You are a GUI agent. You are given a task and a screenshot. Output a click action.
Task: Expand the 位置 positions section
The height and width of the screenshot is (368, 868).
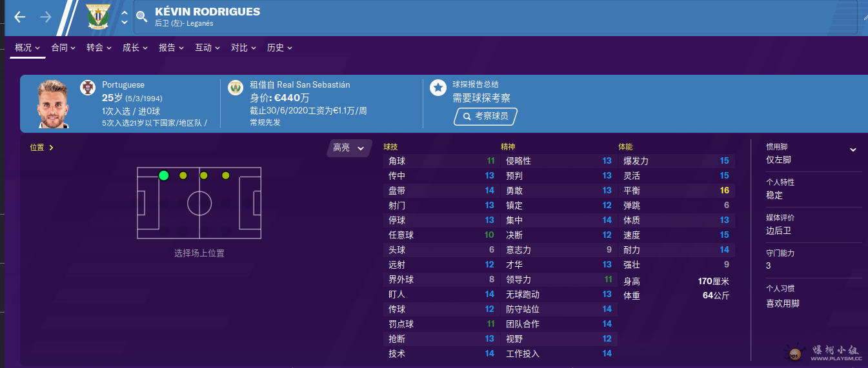[41, 148]
